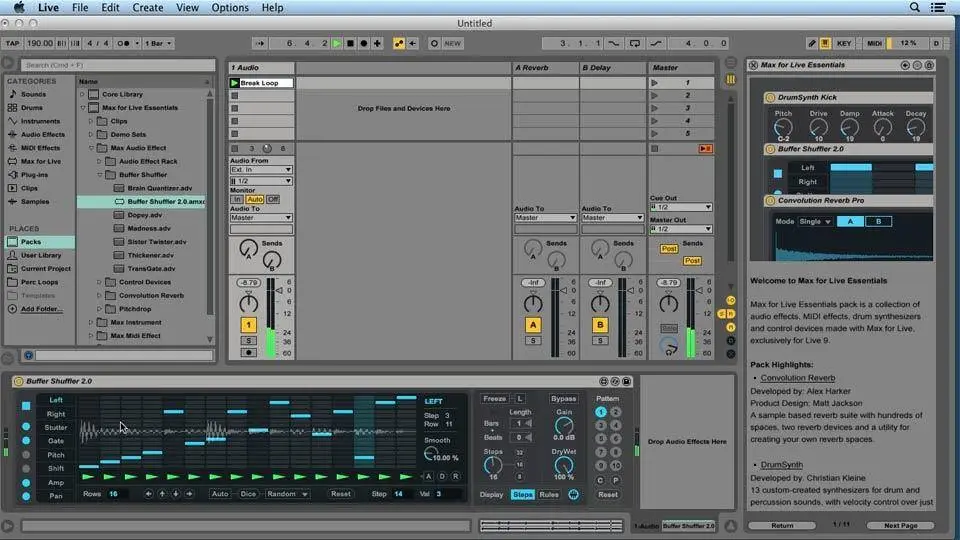Adjust the Smooth dial in Buffer Shuffler

pos(430,454)
